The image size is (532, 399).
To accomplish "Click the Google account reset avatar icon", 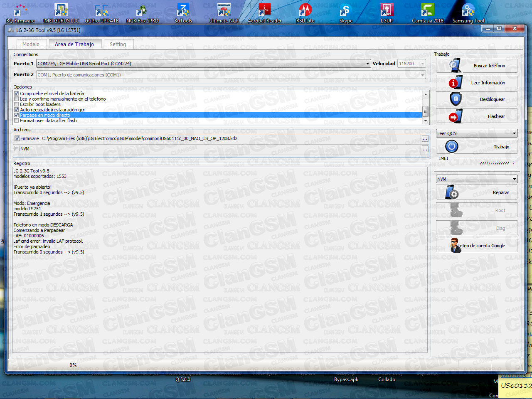I will pos(455,245).
